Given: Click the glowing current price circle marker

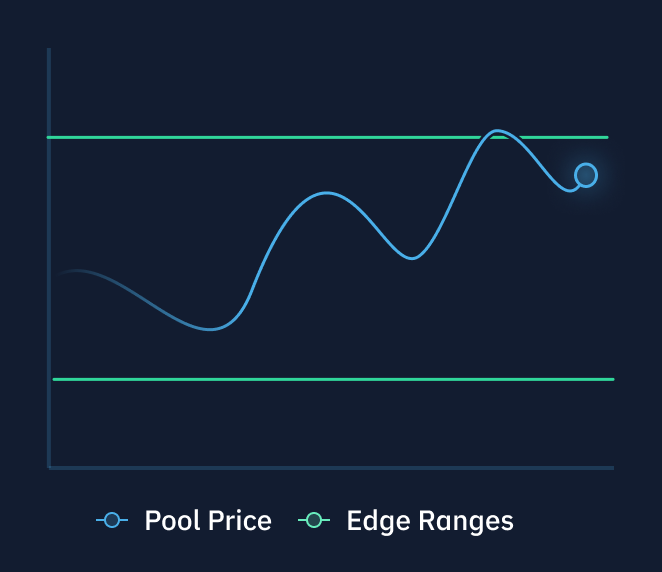Looking at the screenshot, I should pyautogui.click(x=586, y=175).
